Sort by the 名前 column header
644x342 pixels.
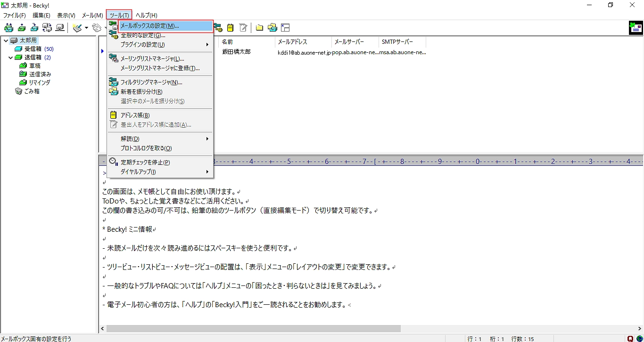tap(247, 42)
